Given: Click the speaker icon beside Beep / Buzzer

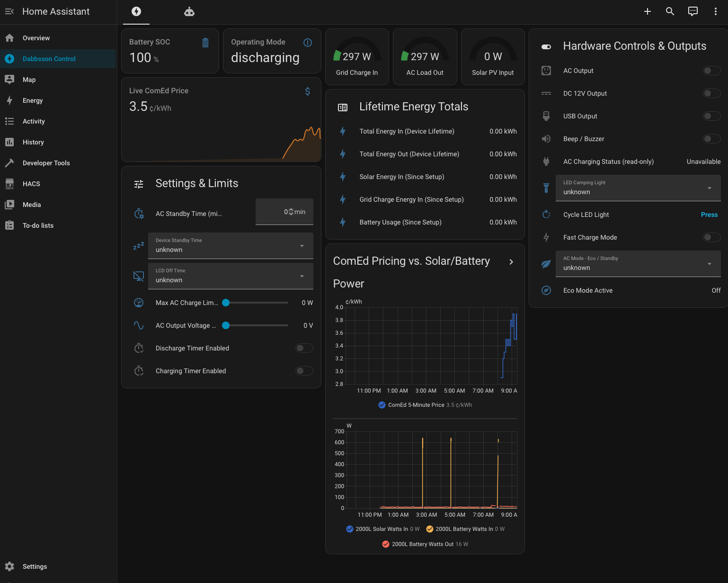Looking at the screenshot, I should click(546, 139).
